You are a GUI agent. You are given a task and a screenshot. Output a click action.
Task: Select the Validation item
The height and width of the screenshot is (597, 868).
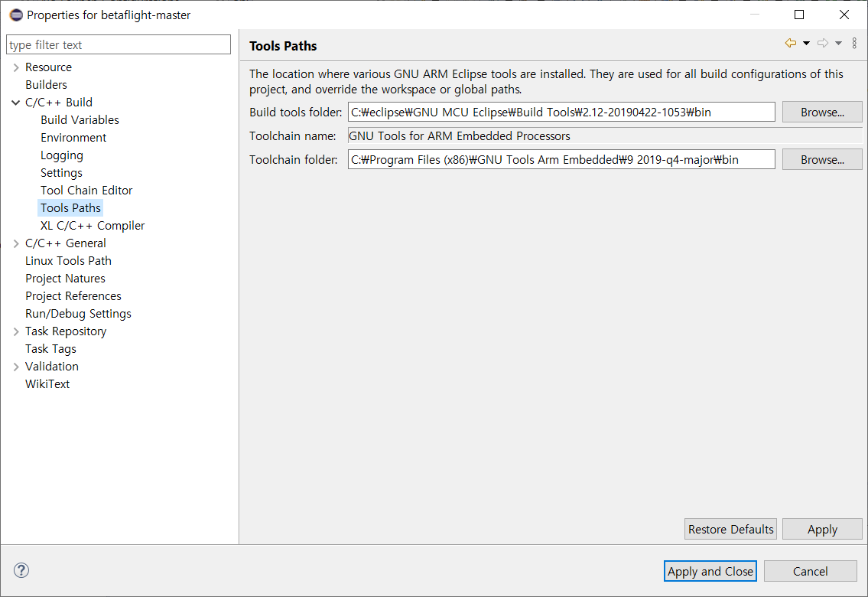tap(52, 367)
